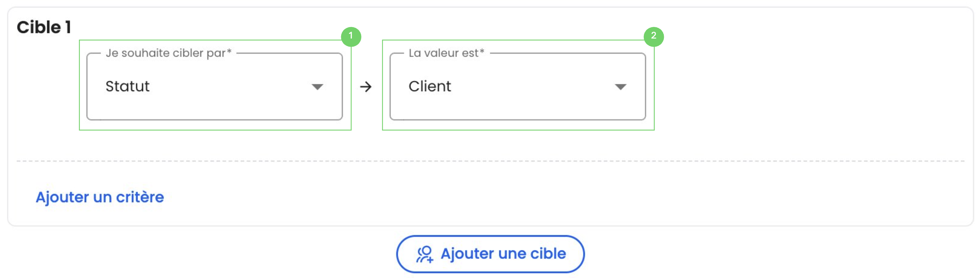The image size is (980, 278).
Task: Click the caret icon beside Statut
Action: tap(317, 87)
